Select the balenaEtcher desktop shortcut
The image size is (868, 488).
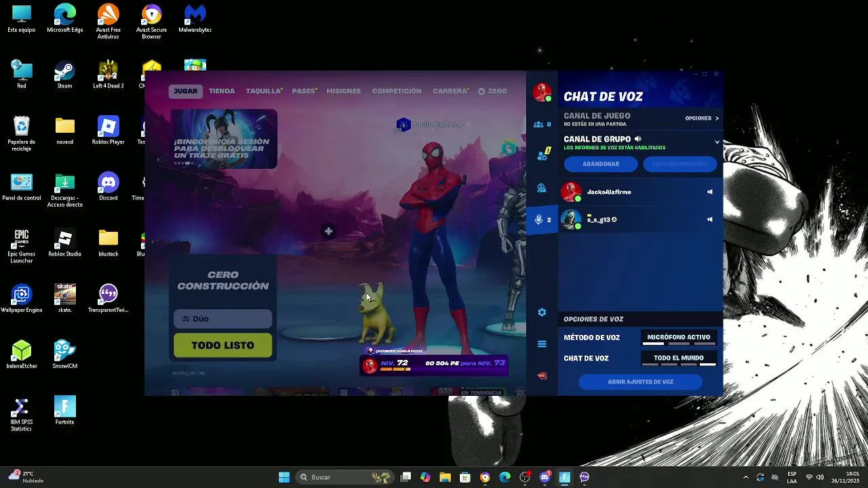(22, 354)
